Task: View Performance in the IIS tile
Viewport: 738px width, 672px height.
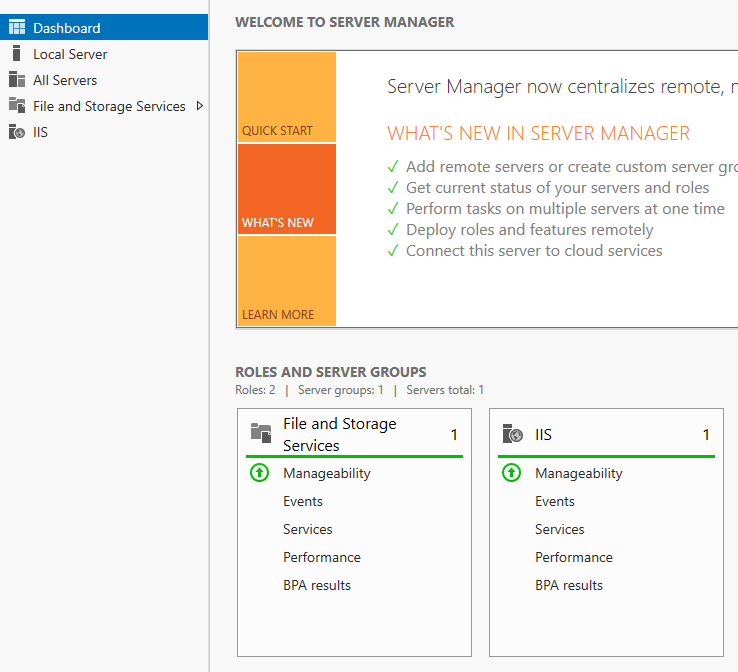Action: click(x=574, y=557)
